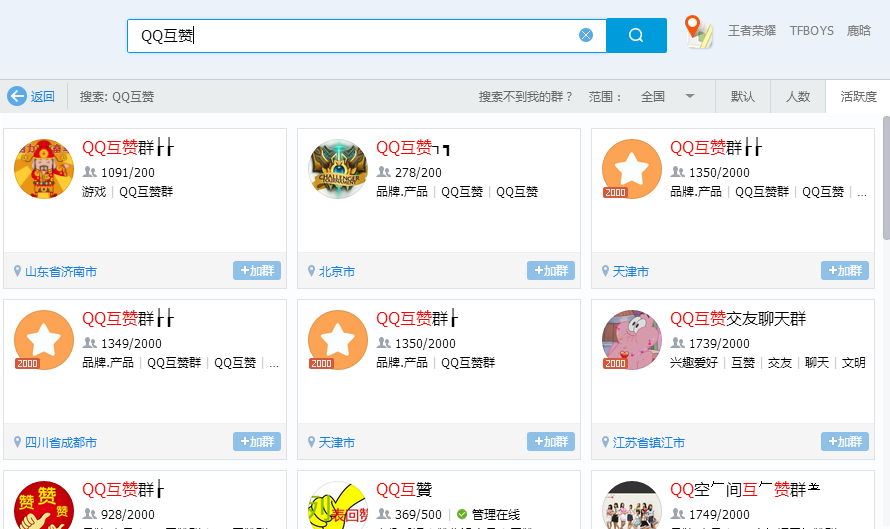Screen dimensions: 890x529
Task: Open the 搜索不到我的群？ help link
Action: coord(526,97)
